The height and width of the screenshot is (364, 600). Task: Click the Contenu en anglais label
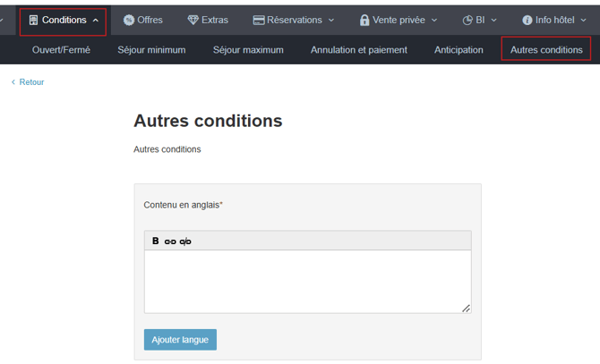(x=183, y=205)
